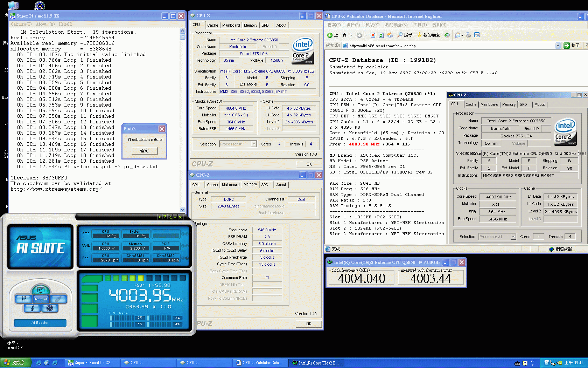Click AI Suite collapse arrow icon
This screenshot has height=368, width=588.
(160, 217)
